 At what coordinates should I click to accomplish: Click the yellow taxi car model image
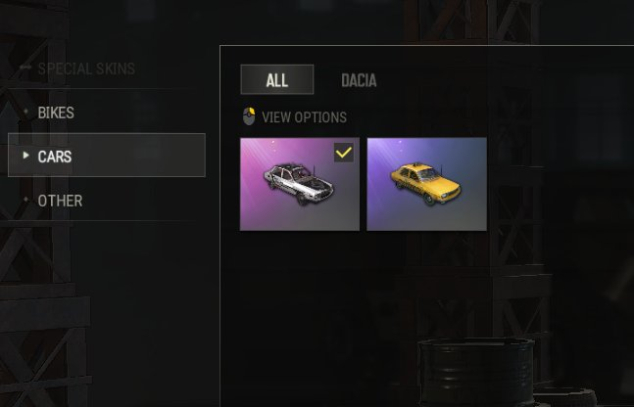pos(425,183)
